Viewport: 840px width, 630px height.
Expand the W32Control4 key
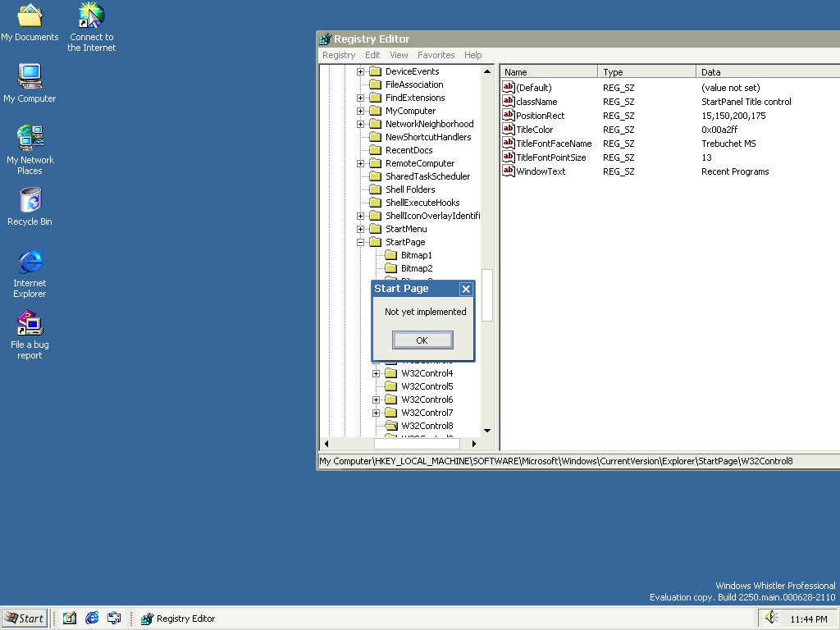(376, 373)
